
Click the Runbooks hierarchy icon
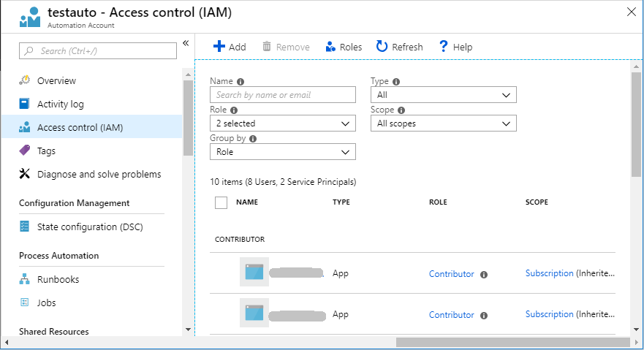[x=25, y=279]
